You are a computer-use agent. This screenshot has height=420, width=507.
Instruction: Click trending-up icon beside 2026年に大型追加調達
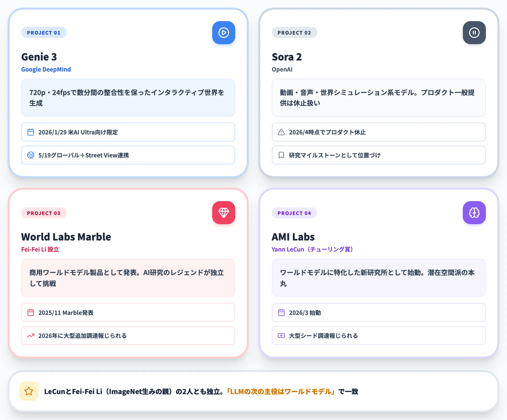31,336
